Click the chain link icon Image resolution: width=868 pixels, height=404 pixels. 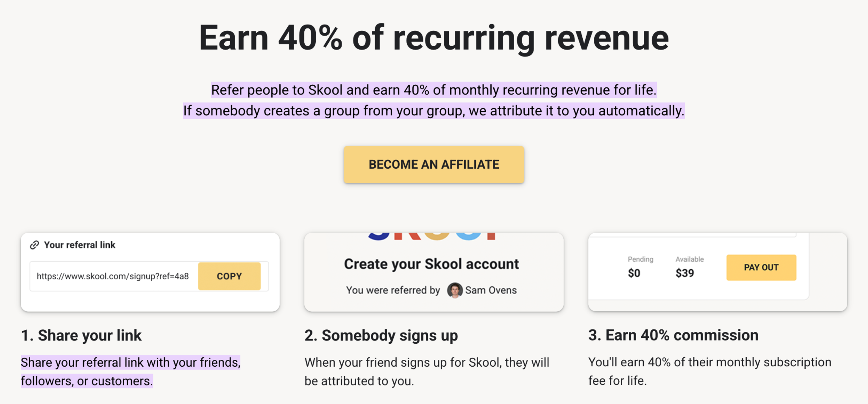[x=34, y=245]
